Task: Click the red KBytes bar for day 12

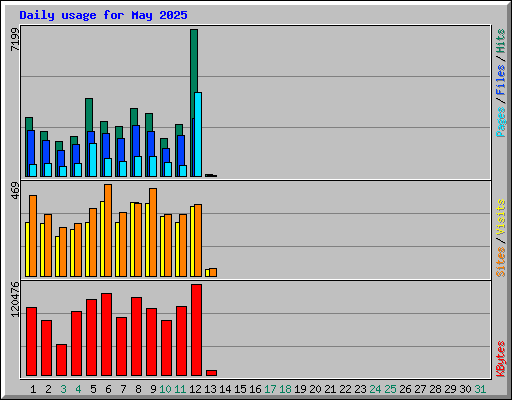Action: coord(196,330)
